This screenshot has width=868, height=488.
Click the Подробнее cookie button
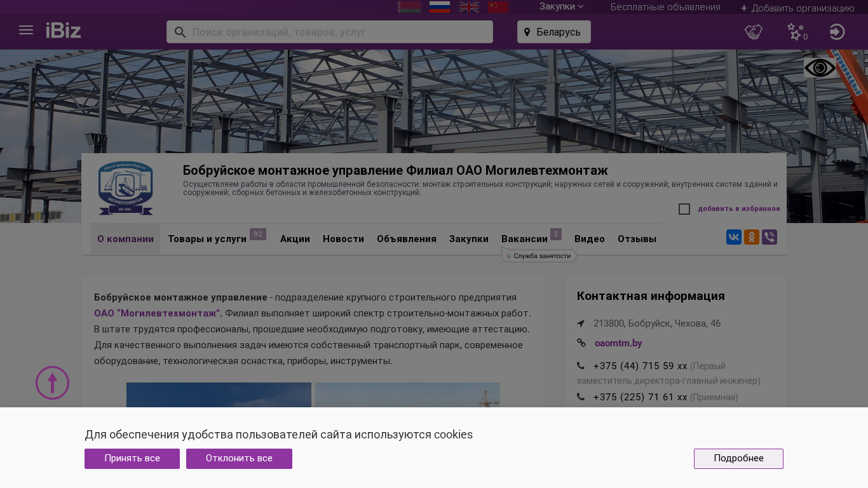738,459
